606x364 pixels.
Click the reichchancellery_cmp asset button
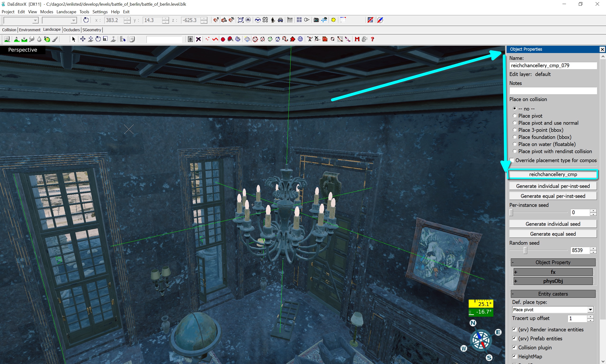[x=553, y=174]
